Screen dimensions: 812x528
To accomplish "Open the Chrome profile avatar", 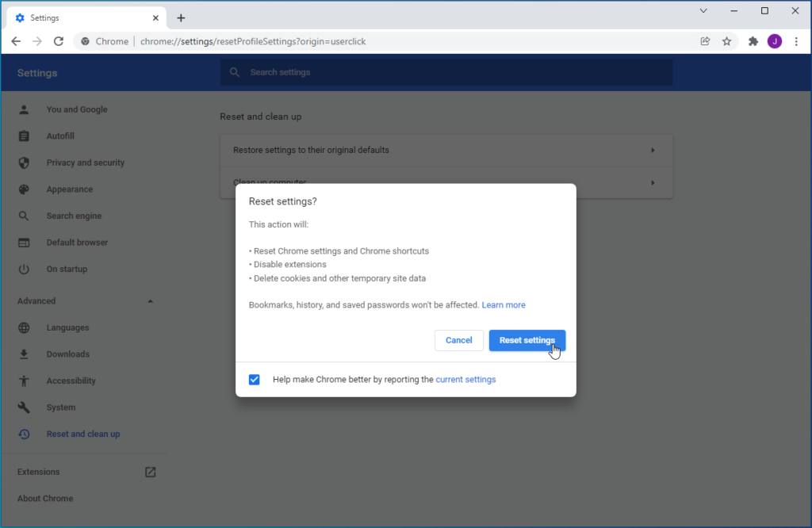I will click(775, 40).
